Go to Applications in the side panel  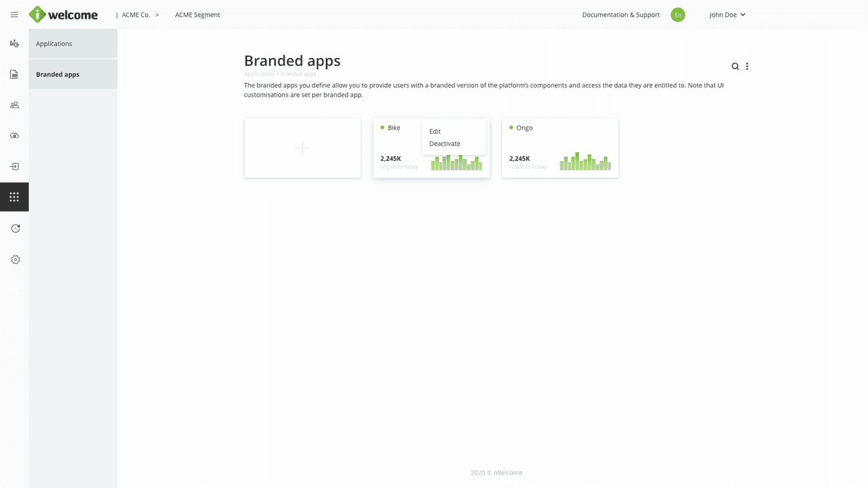[x=54, y=43]
